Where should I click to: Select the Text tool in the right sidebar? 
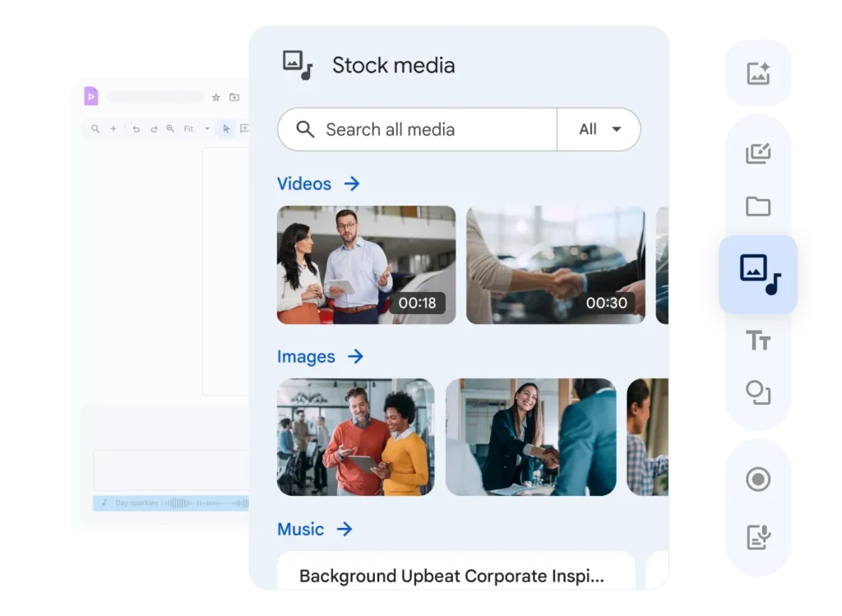758,339
